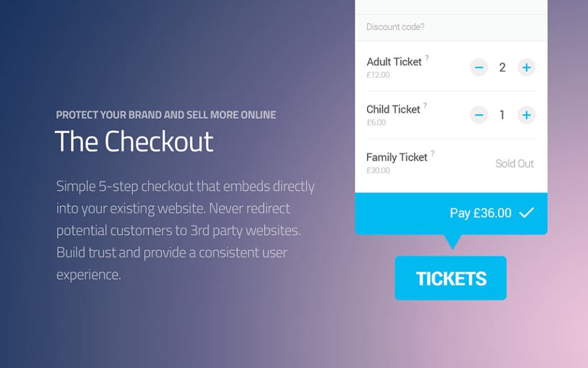Click the checkmark icon on the pay bar
The height and width of the screenshot is (368, 588).
coord(526,213)
